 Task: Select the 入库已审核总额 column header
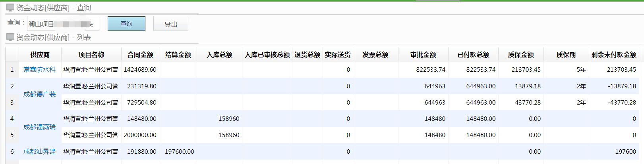(x=267, y=55)
